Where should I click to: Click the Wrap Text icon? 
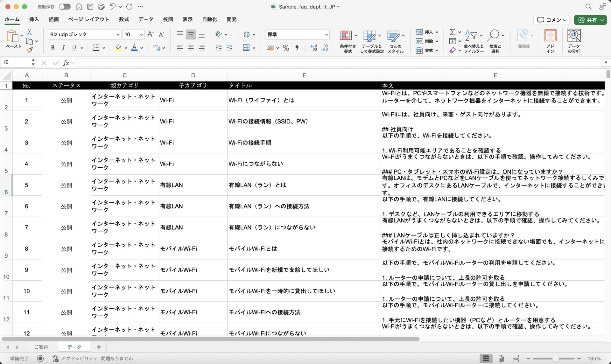247,34
